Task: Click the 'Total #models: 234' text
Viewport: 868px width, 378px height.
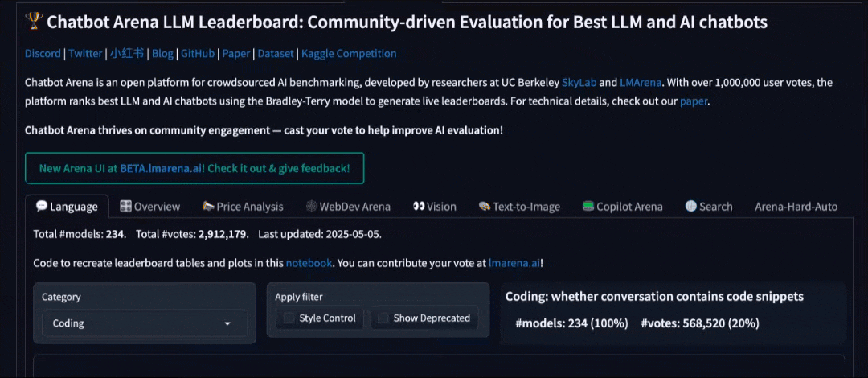Action: point(80,234)
